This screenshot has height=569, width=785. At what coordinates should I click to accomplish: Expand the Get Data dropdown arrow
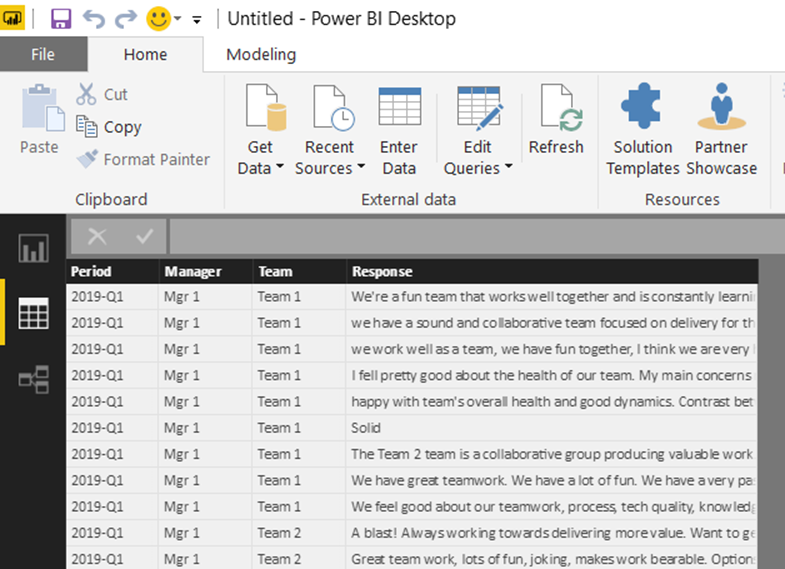click(280, 166)
